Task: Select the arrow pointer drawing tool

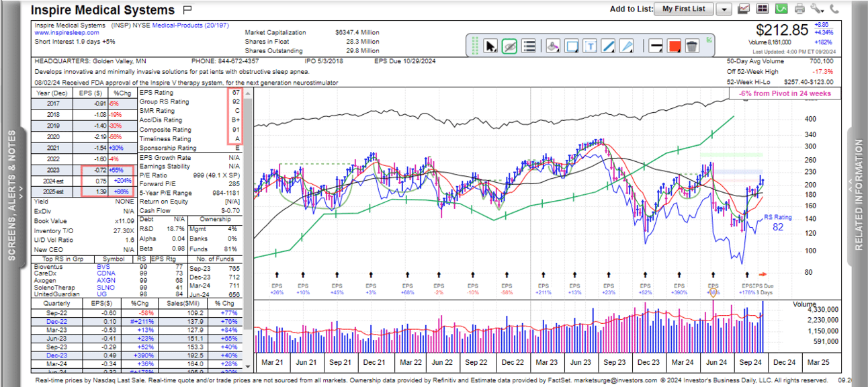Action: (491, 46)
